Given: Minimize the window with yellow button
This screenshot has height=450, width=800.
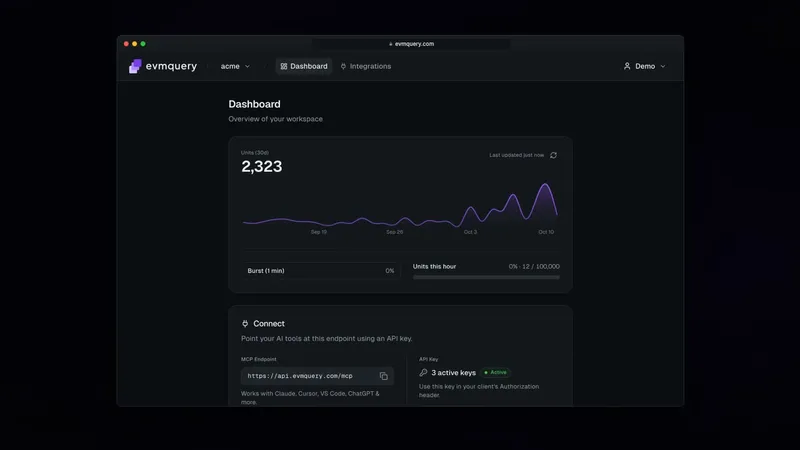Looking at the screenshot, I should pos(135,44).
